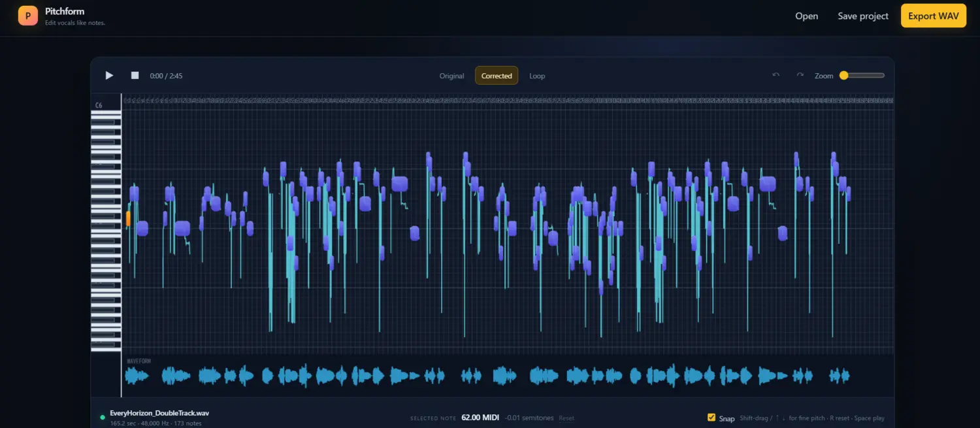This screenshot has width=980, height=428.
Task: Click the 165.2 sec file info line
Action: (x=155, y=423)
